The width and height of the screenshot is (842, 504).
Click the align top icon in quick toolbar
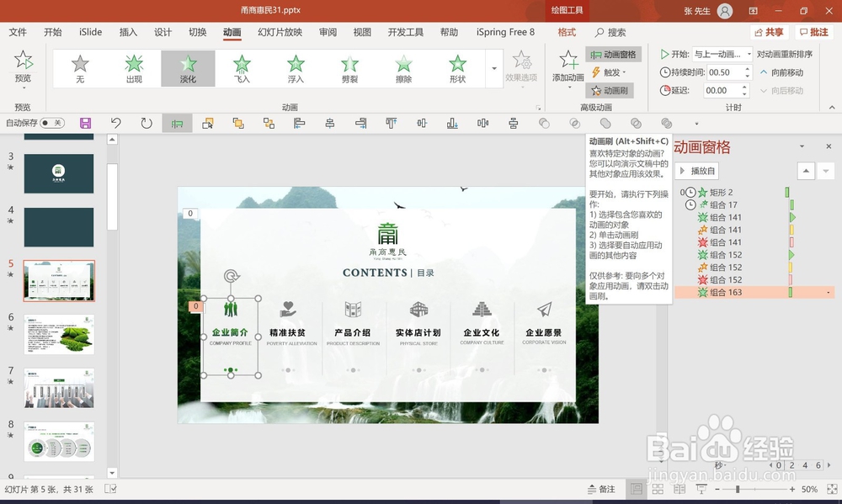[391, 124]
